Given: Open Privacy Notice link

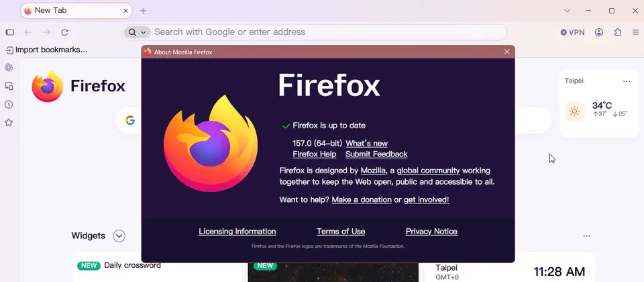Looking at the screenshot, I should pyautogui.click(x=431, y=232).
